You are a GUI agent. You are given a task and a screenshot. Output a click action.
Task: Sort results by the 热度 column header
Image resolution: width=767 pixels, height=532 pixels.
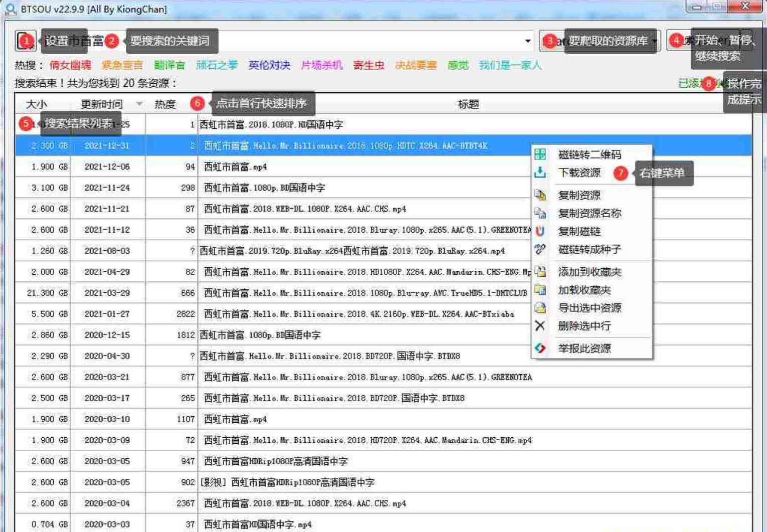click(x=165, y=104)
